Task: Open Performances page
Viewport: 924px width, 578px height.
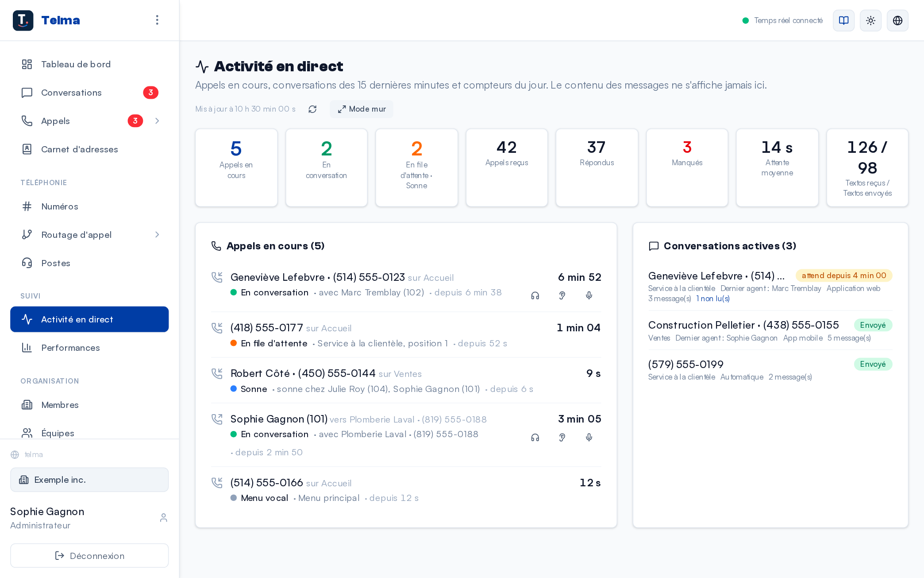Action: click(89, 348)
